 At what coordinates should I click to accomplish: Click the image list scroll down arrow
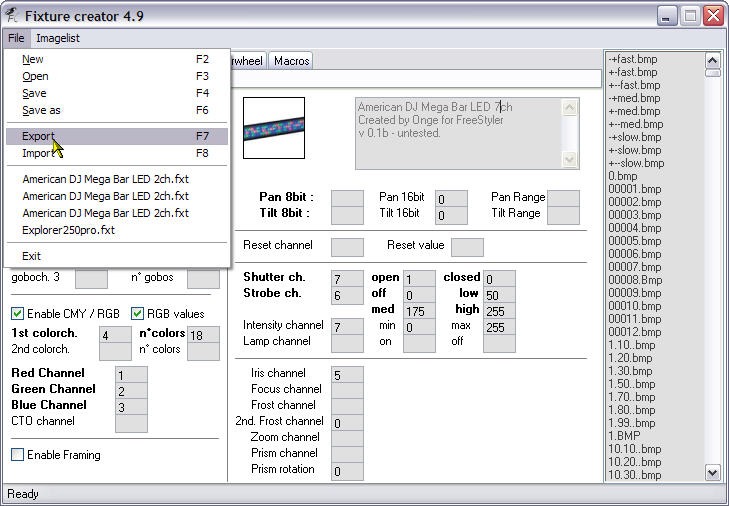tap(713, 473)
